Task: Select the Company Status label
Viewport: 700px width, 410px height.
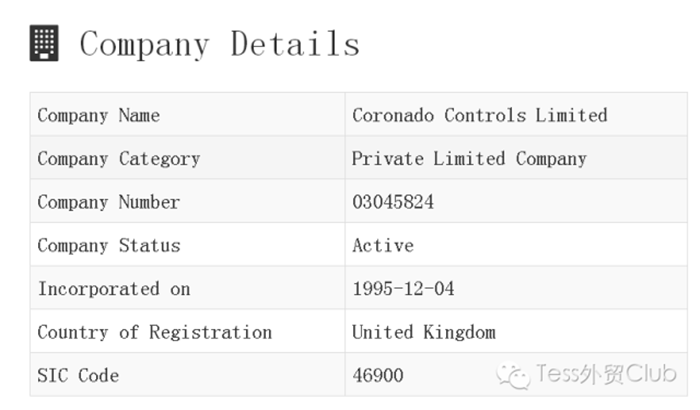Action: (x=109, y=245)
